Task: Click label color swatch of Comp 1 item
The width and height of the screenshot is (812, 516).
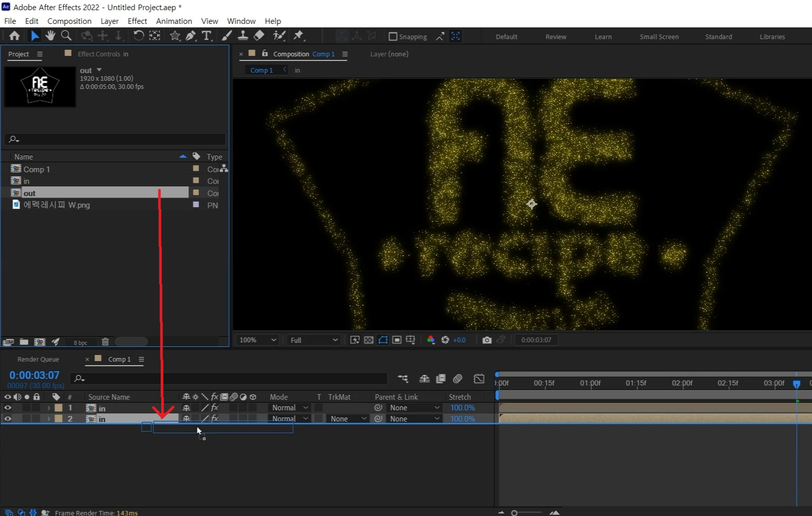Action: pyautogui.click(x=196, y=169)
